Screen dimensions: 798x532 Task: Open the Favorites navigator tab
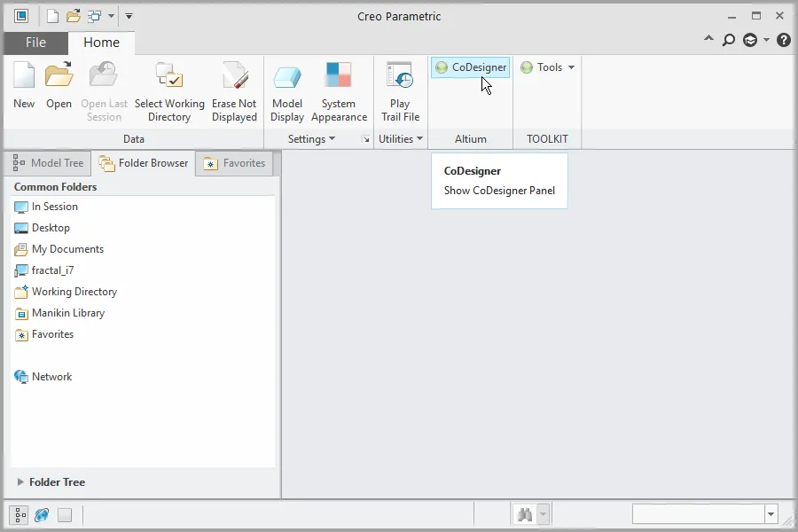235,163
